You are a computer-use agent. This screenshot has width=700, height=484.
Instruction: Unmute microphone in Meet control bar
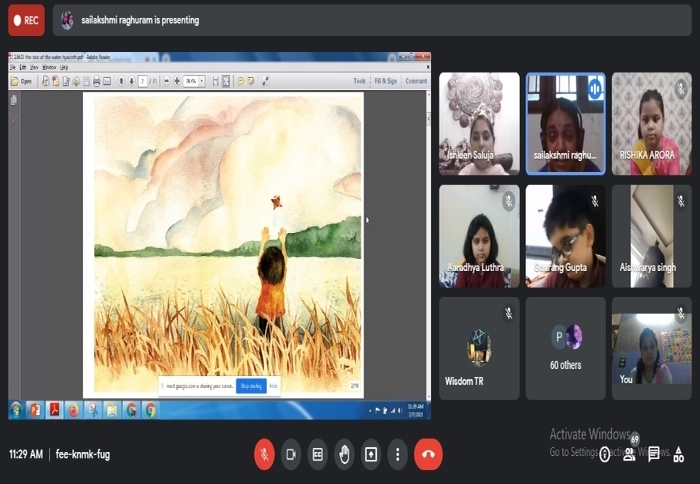(264, 455)
